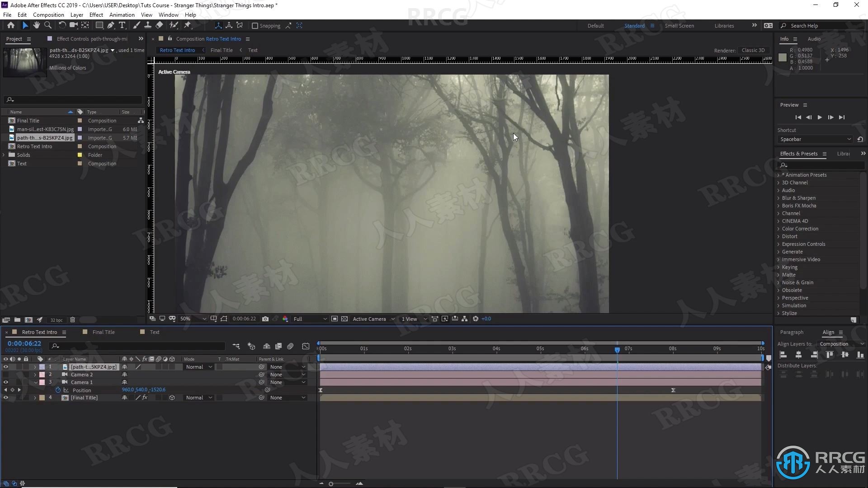The width and height of the screenshot is (868, 488).
Task: Click the Show Channel color icon
Action: tap(285, 319)
